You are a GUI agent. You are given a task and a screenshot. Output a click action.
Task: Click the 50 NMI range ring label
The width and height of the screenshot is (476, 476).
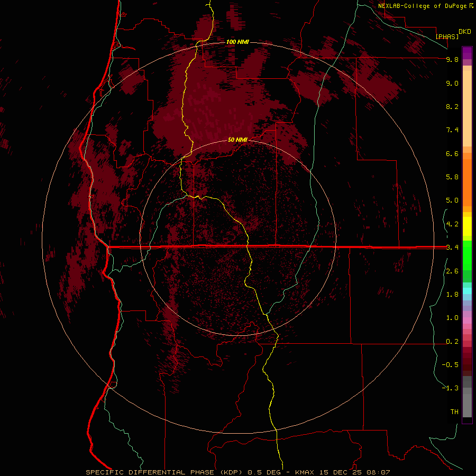click(x=237, y=140)
